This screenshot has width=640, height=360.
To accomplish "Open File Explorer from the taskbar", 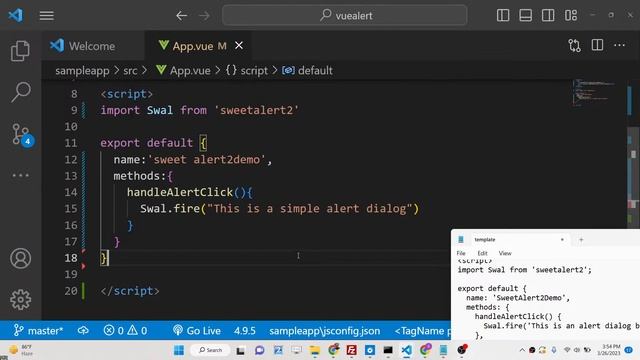I will pos(314,350).
